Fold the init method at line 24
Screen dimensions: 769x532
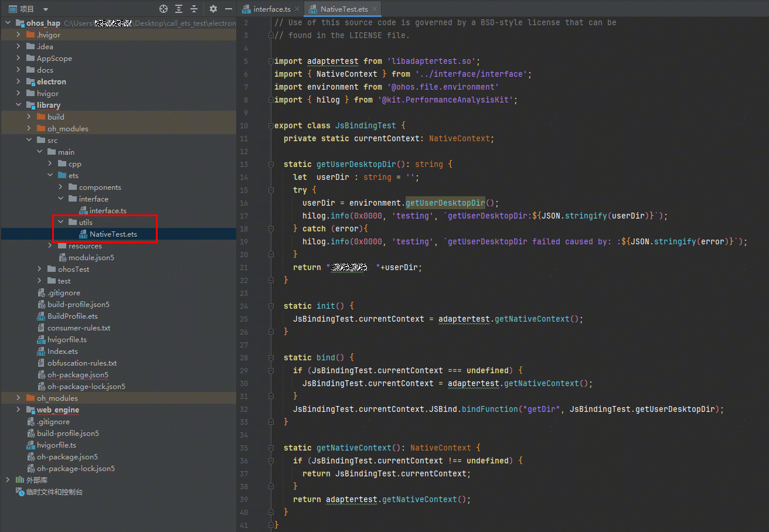coord(271,306)
